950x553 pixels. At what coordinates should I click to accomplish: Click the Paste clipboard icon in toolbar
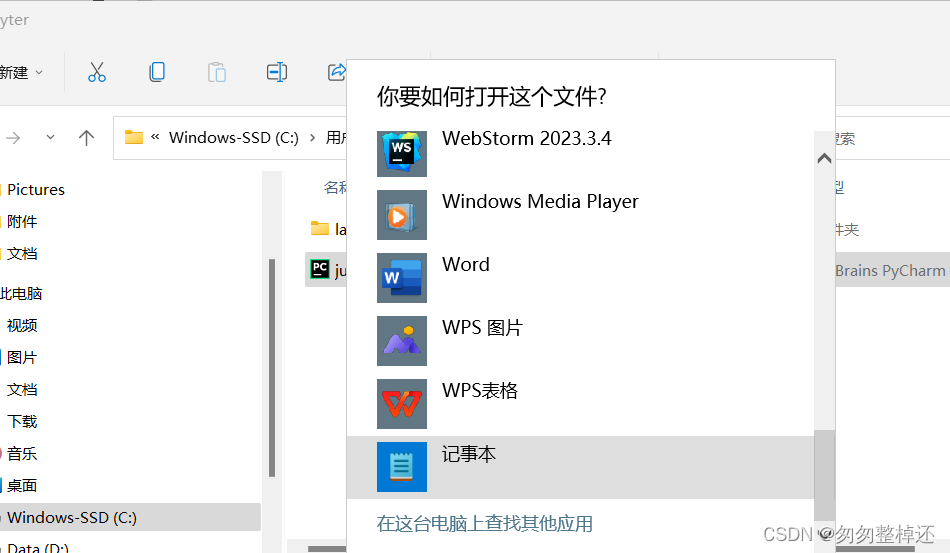pyautogui.click(x=217, y=72)
